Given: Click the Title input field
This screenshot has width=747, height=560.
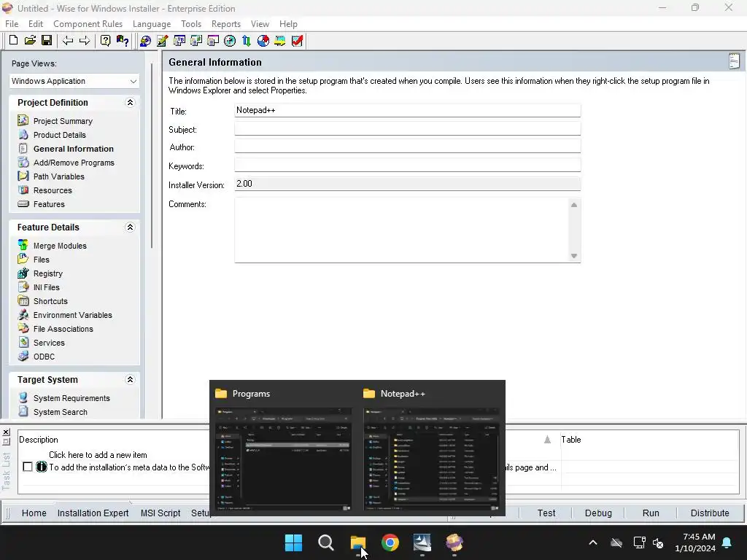Looking at the screenshot, I should [407, 110].
